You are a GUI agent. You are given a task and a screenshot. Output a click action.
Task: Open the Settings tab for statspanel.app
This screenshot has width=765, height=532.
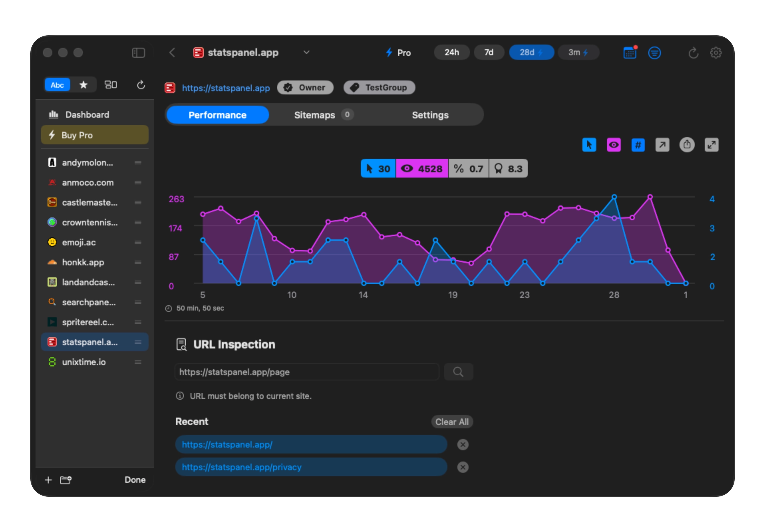[430, 115]
